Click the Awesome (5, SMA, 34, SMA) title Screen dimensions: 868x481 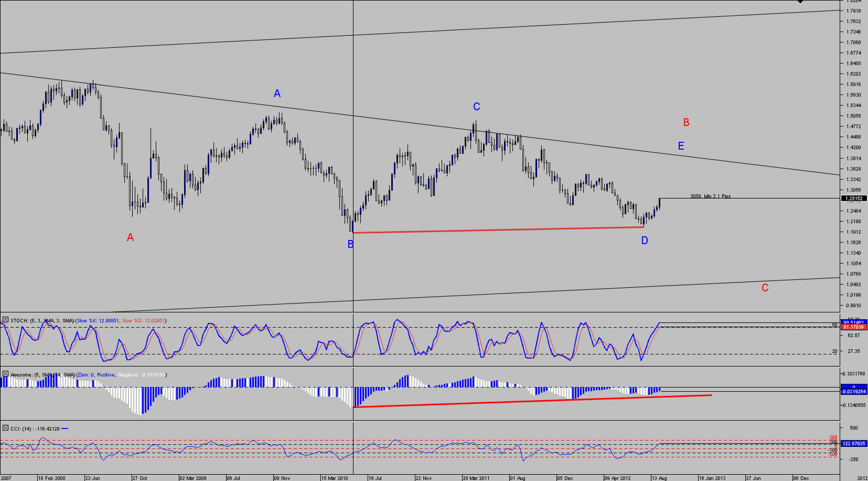[43, 375]
